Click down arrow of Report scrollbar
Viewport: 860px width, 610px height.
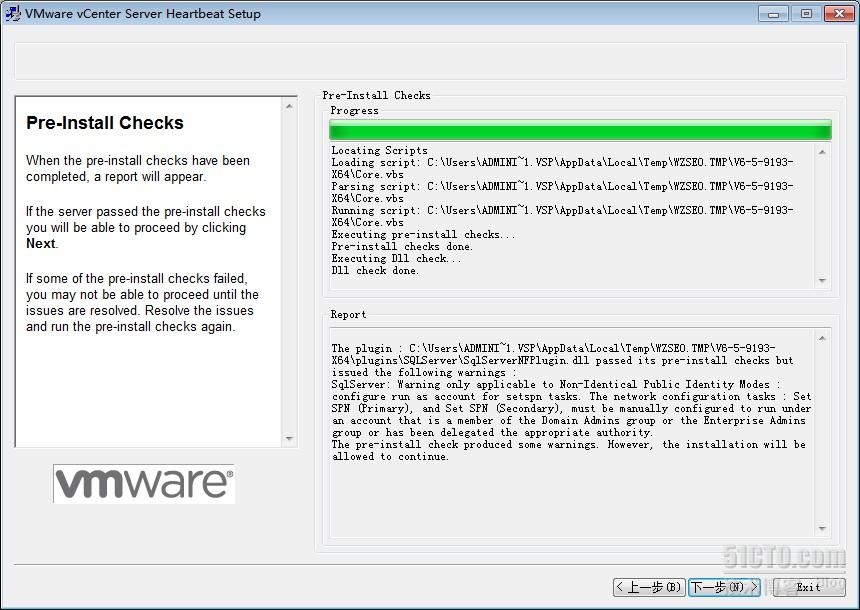(x=822, y=528)
